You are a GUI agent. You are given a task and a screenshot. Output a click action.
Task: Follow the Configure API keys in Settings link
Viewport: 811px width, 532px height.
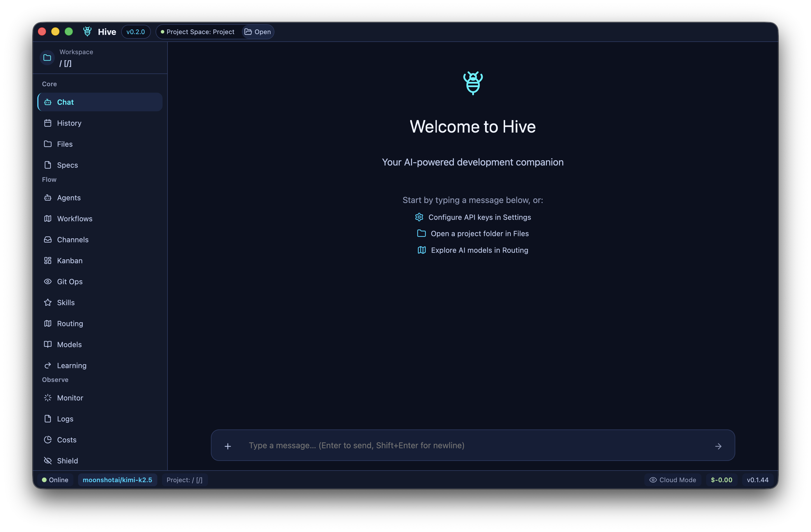point(479,217)
